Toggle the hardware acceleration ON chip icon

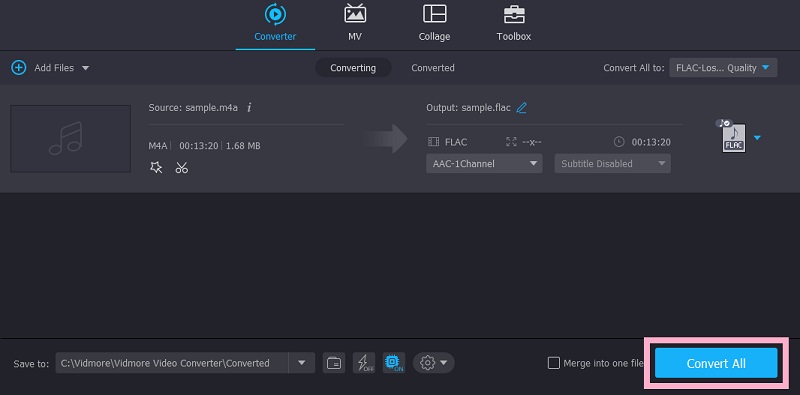[x=393, y=363]
